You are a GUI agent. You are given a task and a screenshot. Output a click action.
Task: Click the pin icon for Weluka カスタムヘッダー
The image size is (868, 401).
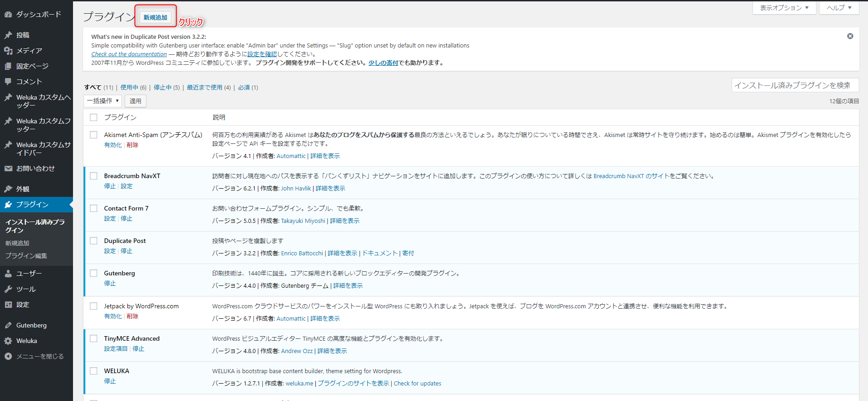[x=8, y=97]
